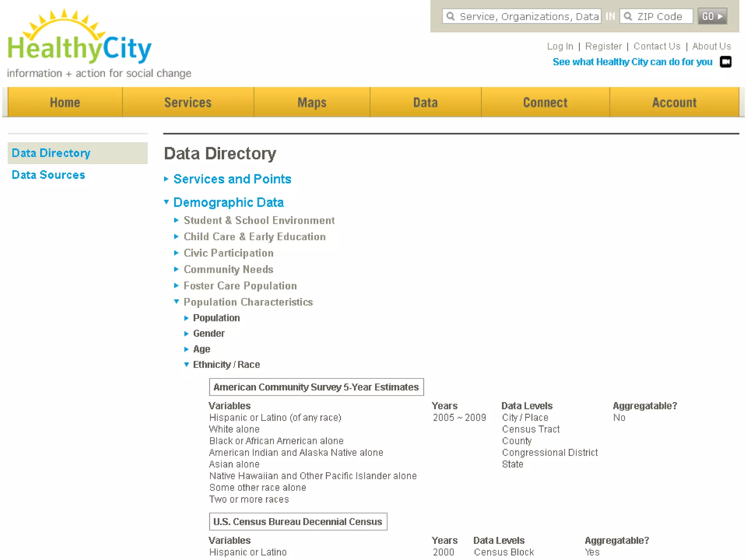Collapse the Population Characteristics arrow

177,302
